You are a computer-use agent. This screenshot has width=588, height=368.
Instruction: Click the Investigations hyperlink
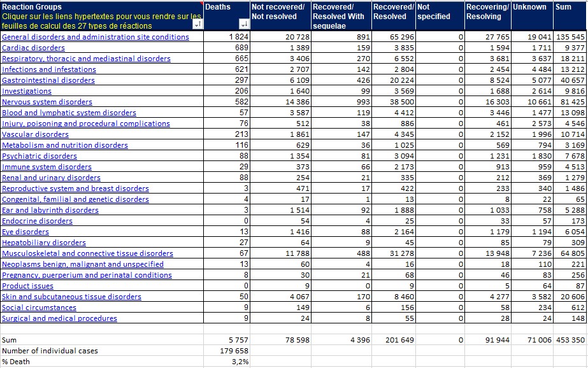pyautogui.click(x=27, y=91)
